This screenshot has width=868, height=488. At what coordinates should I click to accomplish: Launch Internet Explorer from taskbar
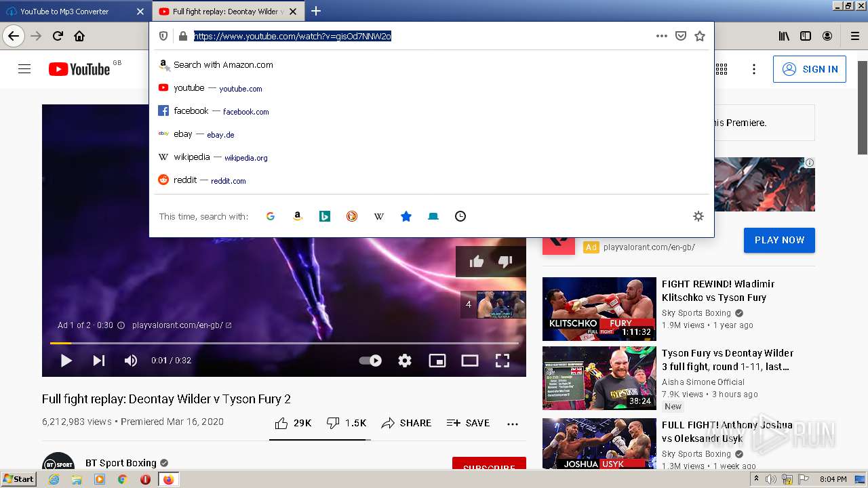[54, 479]
